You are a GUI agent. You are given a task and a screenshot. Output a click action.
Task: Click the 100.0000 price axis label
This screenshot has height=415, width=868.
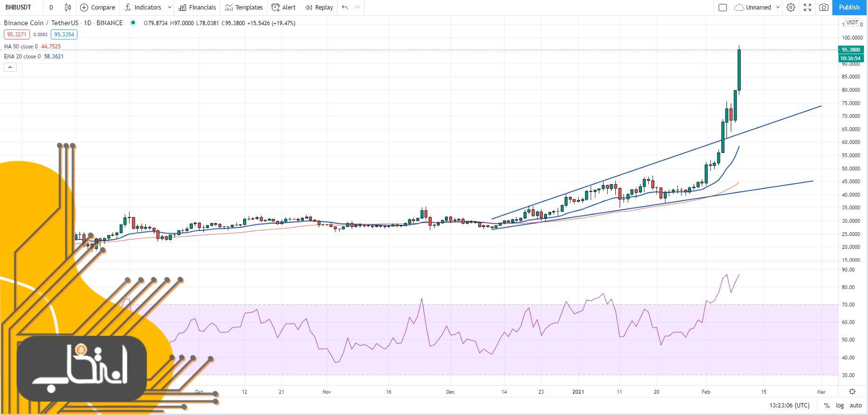click(x=852, y=38)
